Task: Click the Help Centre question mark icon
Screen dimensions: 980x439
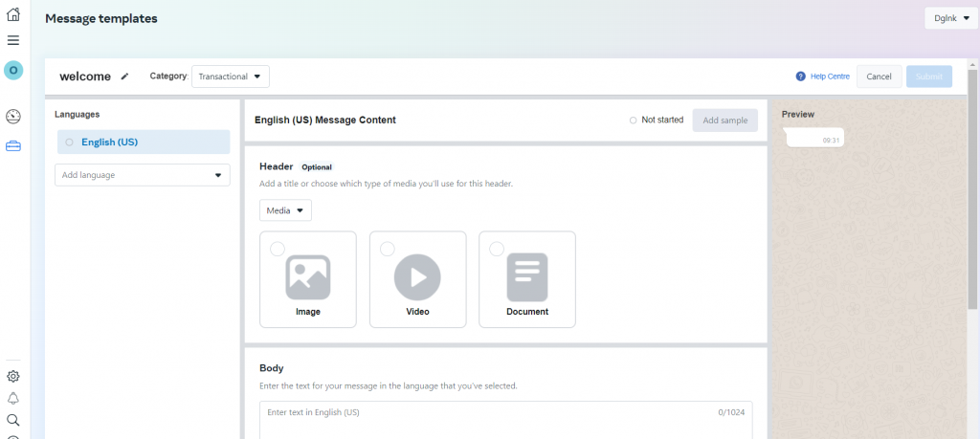Action: click(801, 77)
